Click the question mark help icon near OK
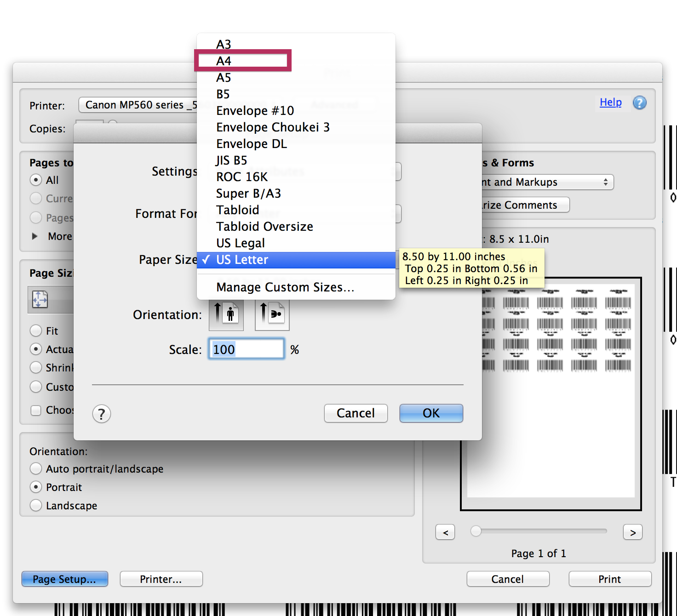 (x=101, y=414)
